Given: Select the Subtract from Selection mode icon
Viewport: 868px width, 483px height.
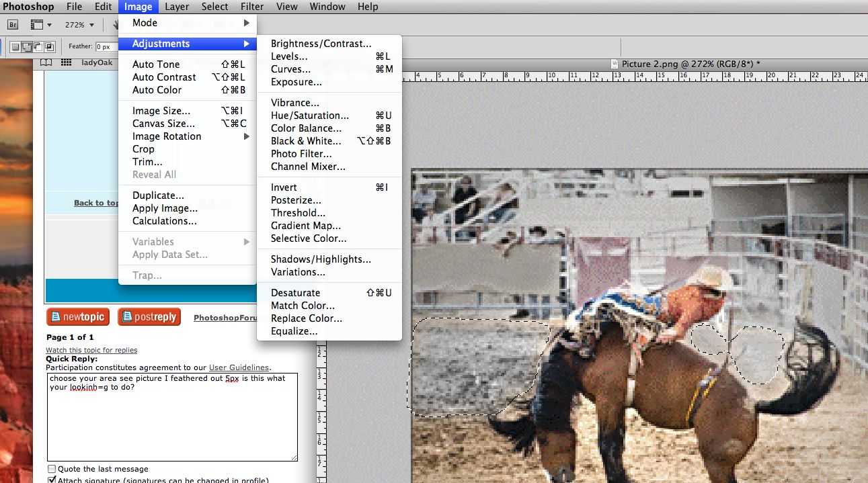Looking at the screenshot, I should (38, 47).
